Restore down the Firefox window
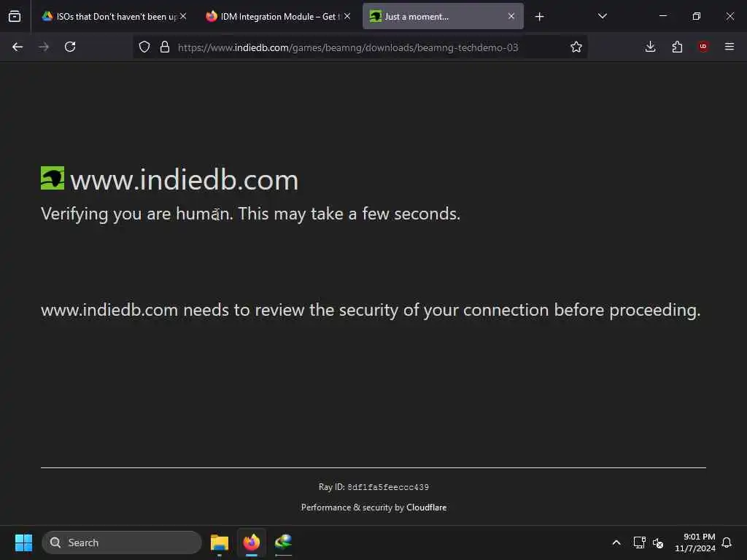The height and width of the screenshot is (560, 747). [697, 16]
